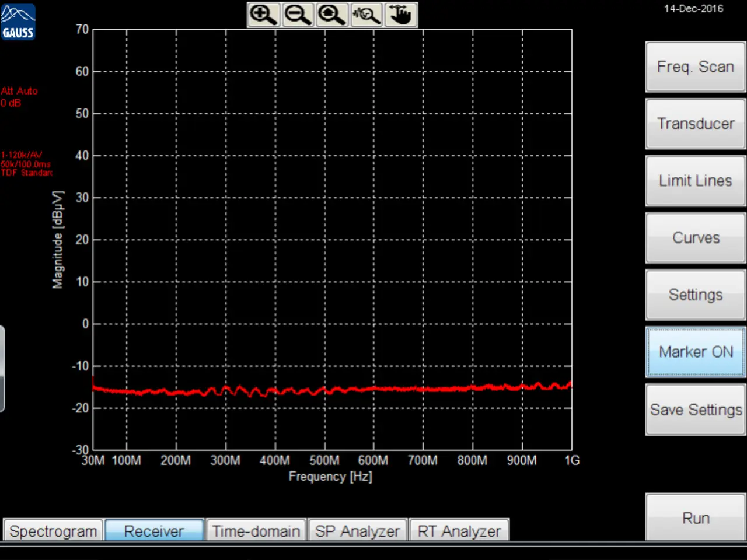Click the zoom out magnifier icon
The image size is (747, 560).
point(298,15)
